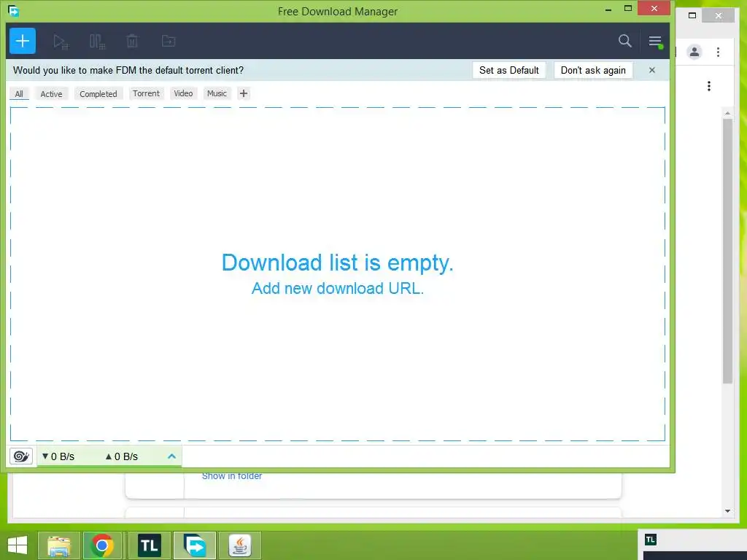Click the Add new download URL link
Screen dimensions: 747x560
(x=338, y=289)
